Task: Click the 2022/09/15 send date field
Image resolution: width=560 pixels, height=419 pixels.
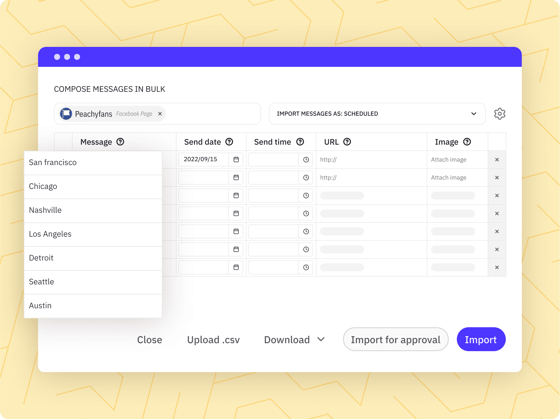Action: (x=204, y=160)
